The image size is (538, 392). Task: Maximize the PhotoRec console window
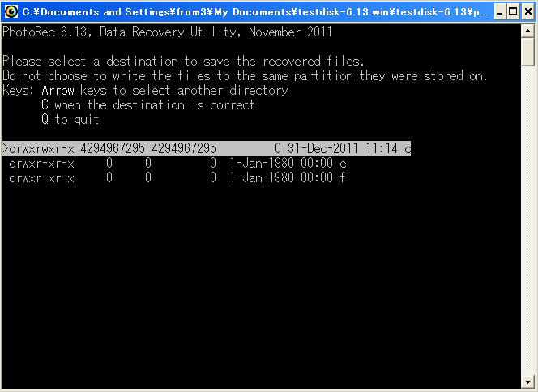[x=514, y=12]
